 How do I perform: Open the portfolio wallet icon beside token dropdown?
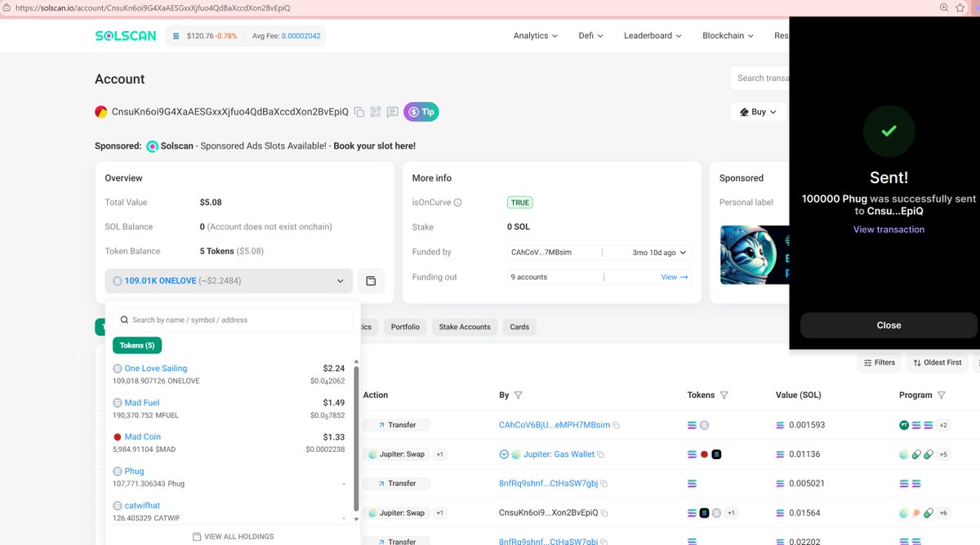tap(371, 281)
